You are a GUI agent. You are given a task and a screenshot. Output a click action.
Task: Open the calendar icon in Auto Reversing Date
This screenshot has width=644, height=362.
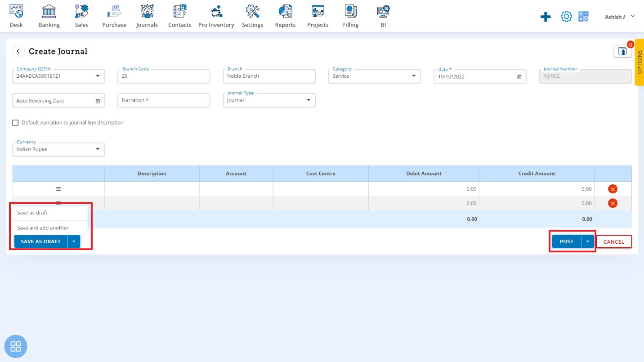98,101
